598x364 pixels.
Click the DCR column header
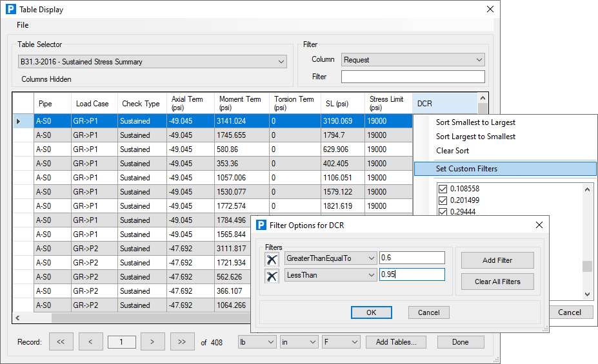coord(444,103)
